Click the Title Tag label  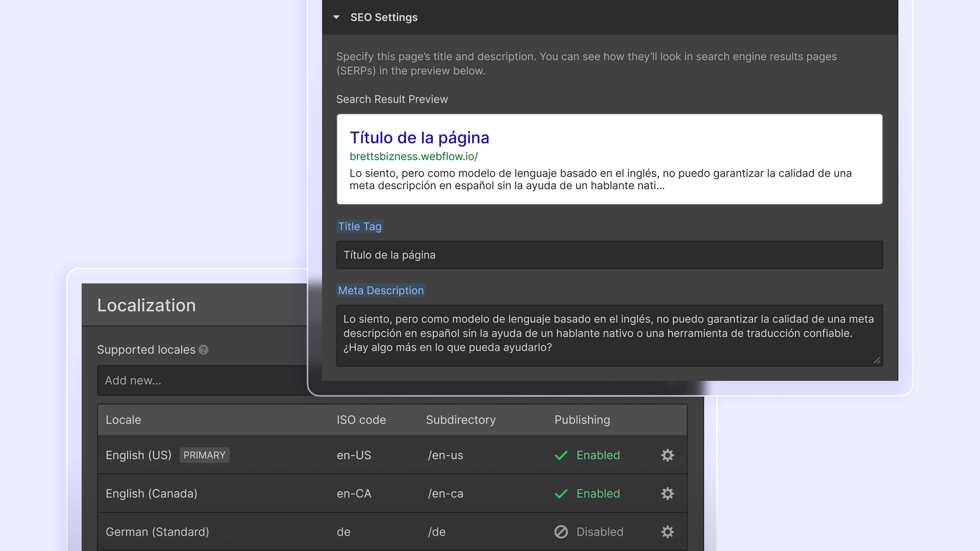360,226
